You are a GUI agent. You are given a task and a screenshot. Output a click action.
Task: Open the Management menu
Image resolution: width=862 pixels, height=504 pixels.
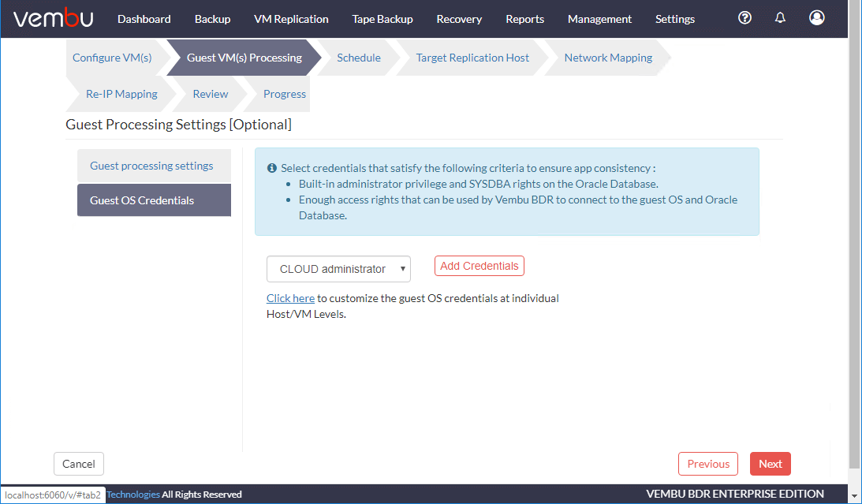(x=599, y=19)
